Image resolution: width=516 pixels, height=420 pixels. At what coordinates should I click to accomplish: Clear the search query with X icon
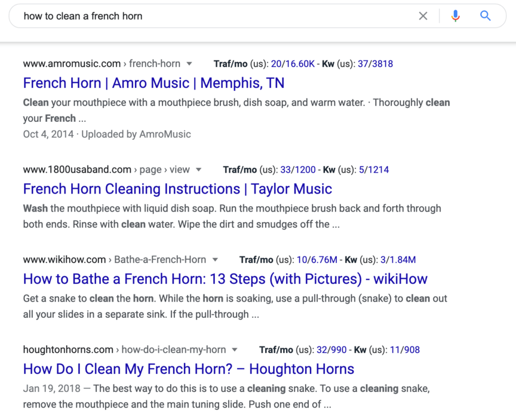click(423, 16)
